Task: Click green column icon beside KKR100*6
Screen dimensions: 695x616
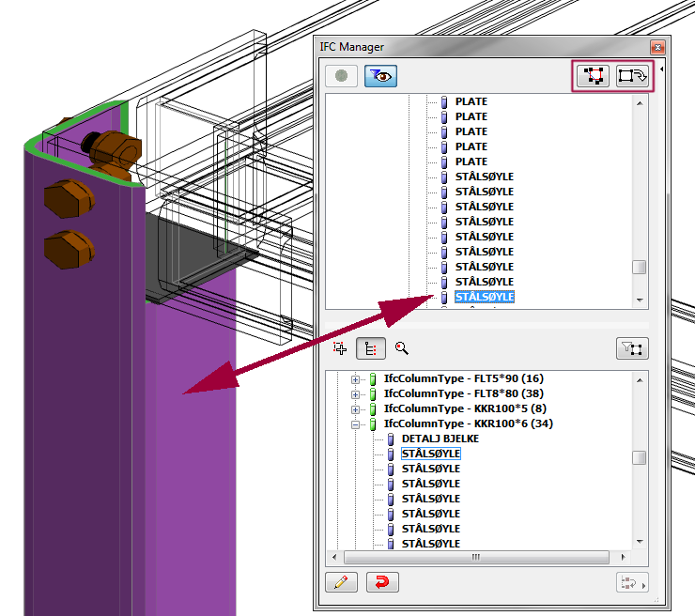Action: [373, 424]
